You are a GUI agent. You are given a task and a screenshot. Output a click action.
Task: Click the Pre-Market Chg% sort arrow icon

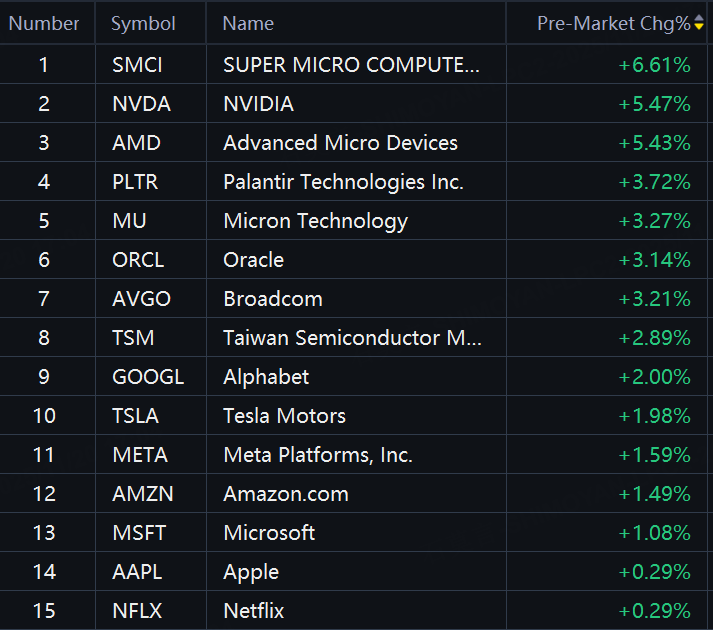[698, 23]
